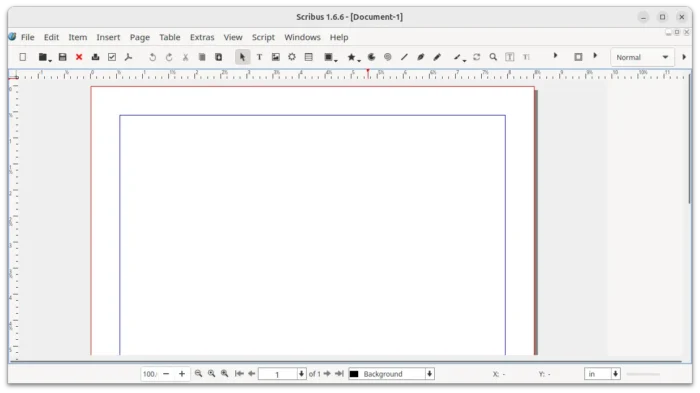
Task: Select the Table tool
Action: [x=308, y=57]
